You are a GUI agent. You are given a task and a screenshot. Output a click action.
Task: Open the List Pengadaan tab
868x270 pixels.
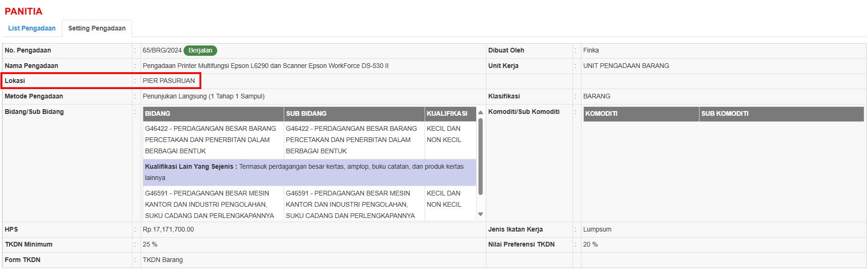click(32, 28)
